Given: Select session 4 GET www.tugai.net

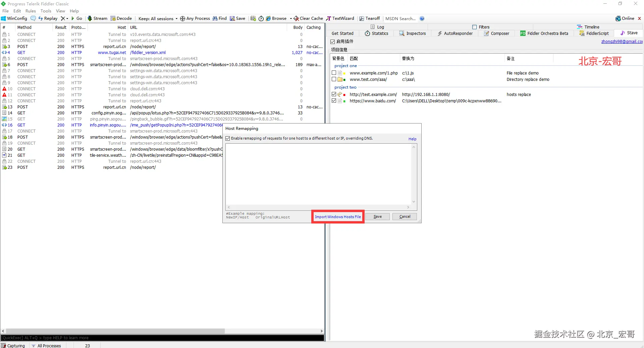Looking at the screenshot, I should (x=162, y=53).
